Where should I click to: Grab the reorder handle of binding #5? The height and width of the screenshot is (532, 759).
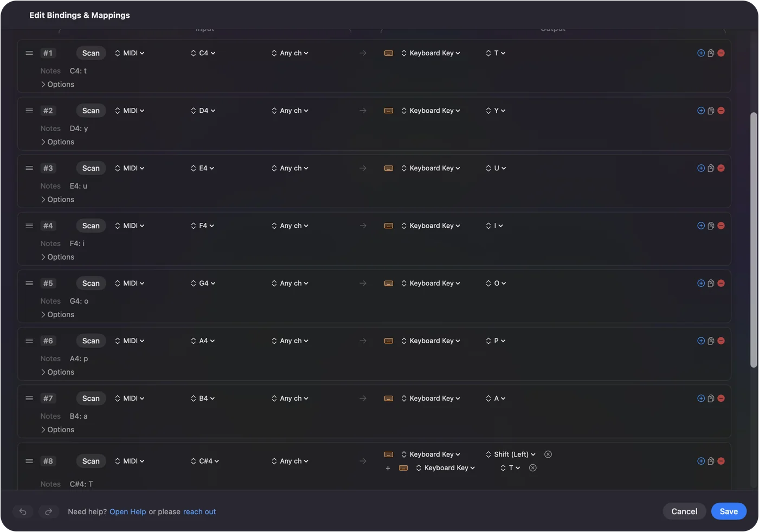(x=29, y=283)
